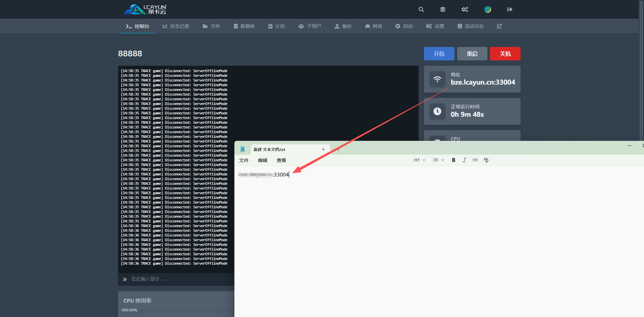Toggle bold formatting in Notepad
The width and height of the screenshot is (644, 317).
point(453,160)
